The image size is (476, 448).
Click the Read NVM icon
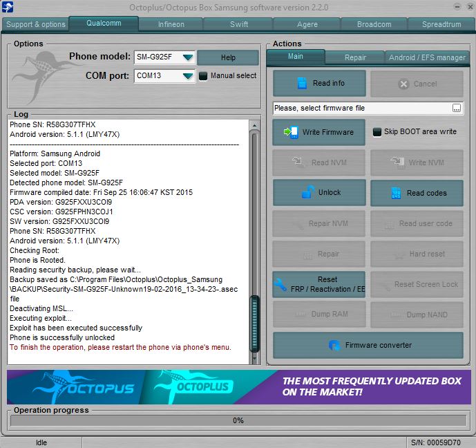click(x=298, y=162)
